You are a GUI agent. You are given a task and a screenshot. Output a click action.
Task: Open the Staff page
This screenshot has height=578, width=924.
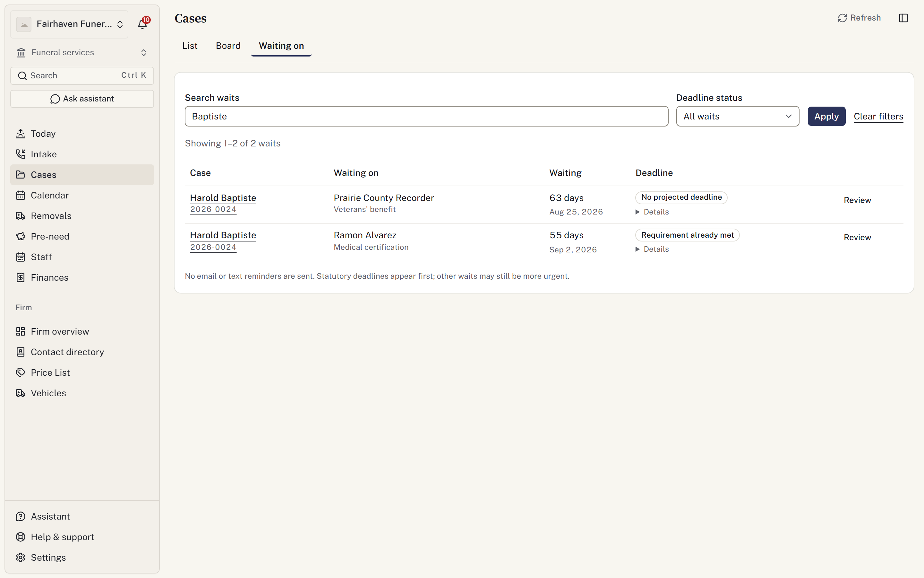coord(82,257)
